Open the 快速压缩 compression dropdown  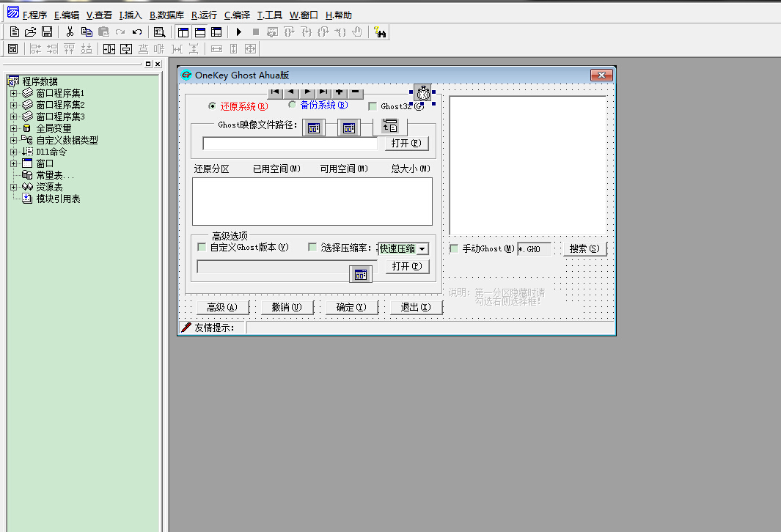pos(422,249)
